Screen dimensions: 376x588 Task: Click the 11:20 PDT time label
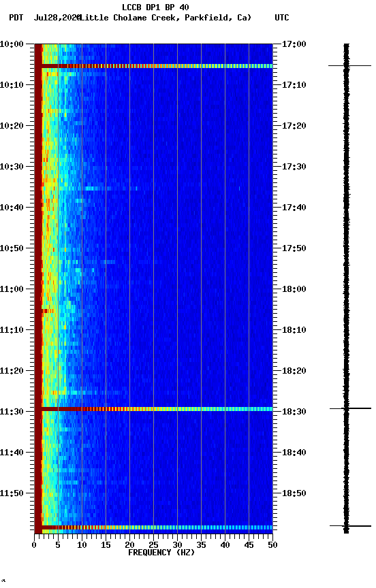(x=12, y=371)
